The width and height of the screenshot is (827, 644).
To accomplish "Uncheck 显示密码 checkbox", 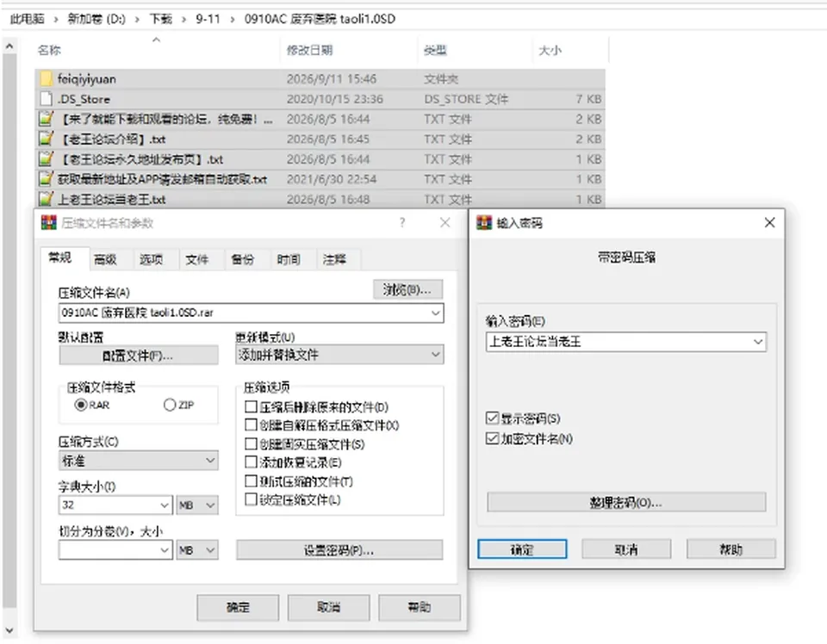I will coord(492,418).
